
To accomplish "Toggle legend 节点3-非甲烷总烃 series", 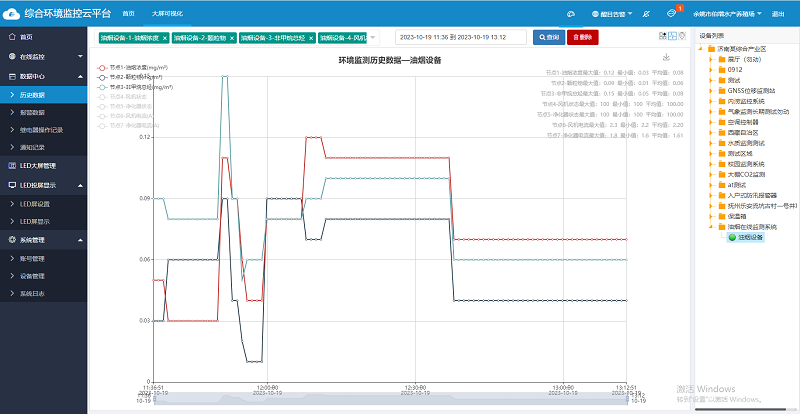I will click(x=134, y=87).
